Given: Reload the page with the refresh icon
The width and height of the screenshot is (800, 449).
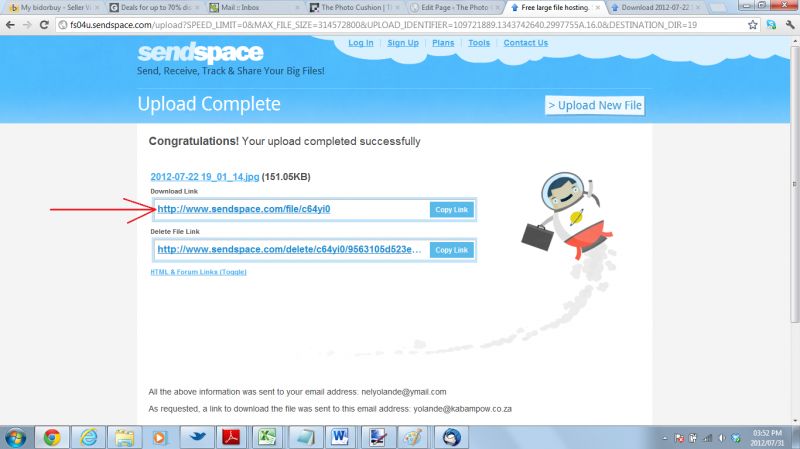Looking at the screenshot, I should click(44, 24).
